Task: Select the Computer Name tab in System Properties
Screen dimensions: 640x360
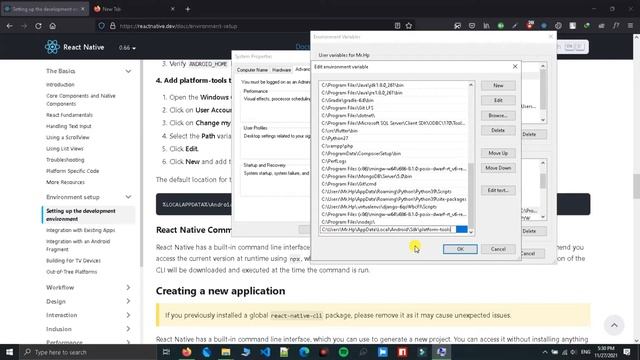Action: (252, 70)
